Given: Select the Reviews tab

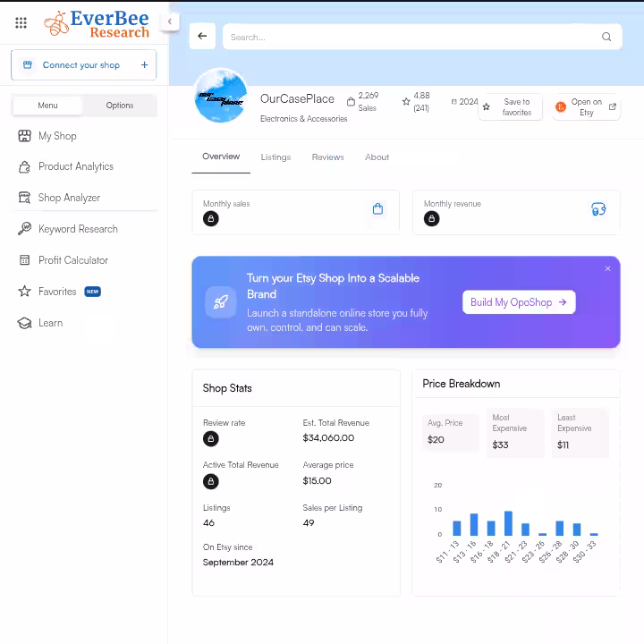Looking at the screenshot, I should tap(327, 157).
